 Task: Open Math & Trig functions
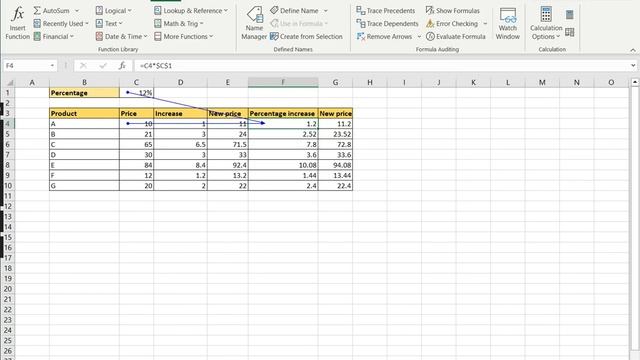click(x=178, y=24)
